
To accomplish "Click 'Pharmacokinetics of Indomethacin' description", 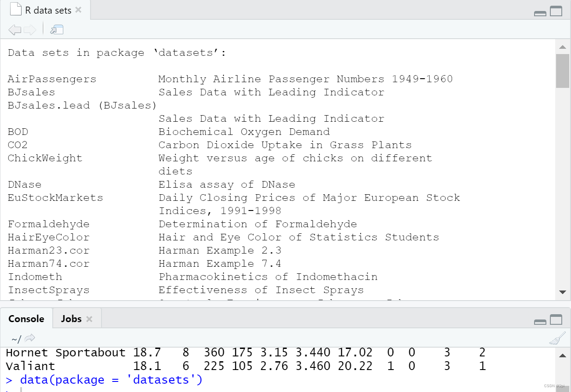I will tap(268, 277).
